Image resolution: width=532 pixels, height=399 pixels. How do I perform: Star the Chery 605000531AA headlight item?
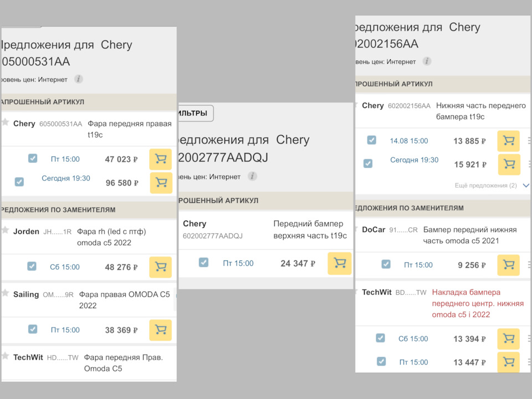pos(6,122)
